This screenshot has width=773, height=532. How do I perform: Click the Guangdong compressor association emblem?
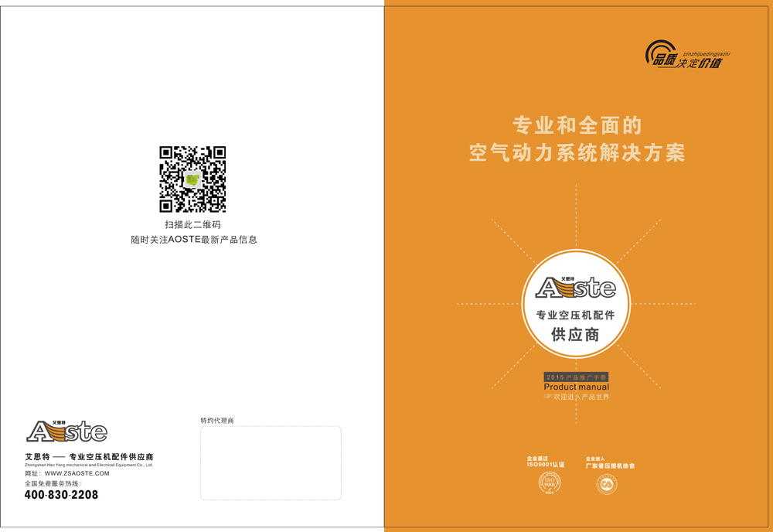click(607, 484)
